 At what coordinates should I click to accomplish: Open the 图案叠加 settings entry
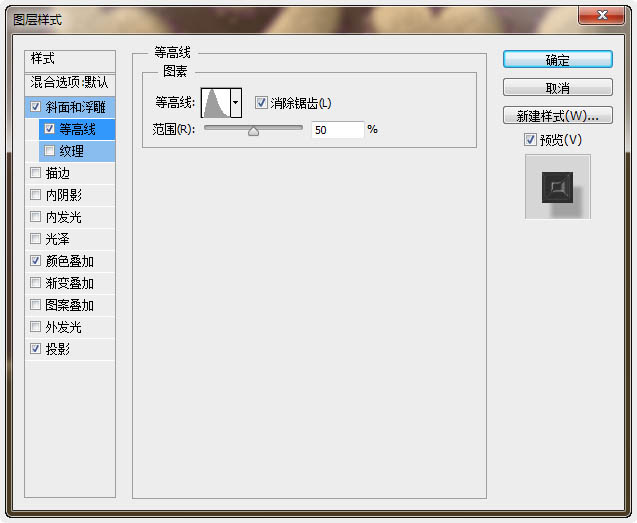coord(70,305)
